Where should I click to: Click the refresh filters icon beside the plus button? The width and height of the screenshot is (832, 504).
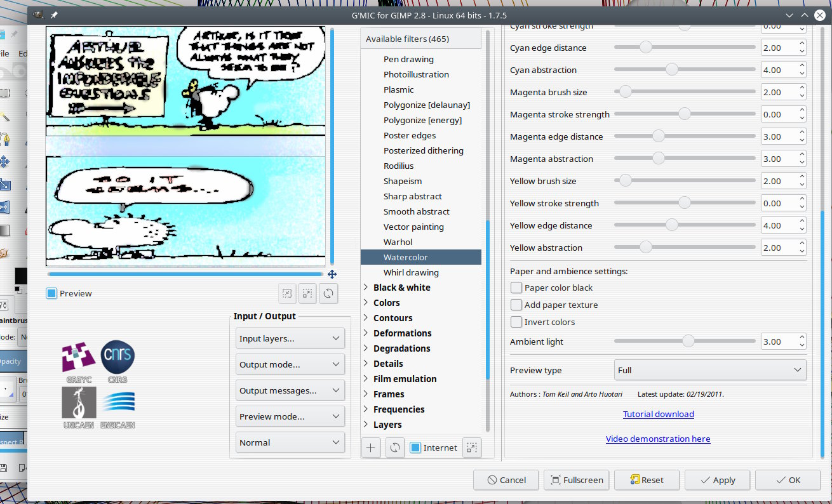pyautogui.click(x=394, y=448)
